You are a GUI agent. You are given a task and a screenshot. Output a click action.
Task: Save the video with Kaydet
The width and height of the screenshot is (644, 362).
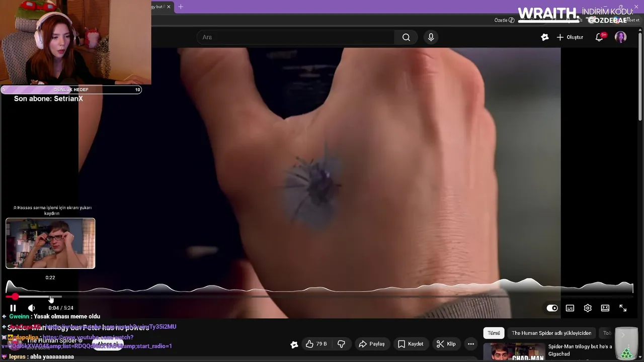click(411, 344)
